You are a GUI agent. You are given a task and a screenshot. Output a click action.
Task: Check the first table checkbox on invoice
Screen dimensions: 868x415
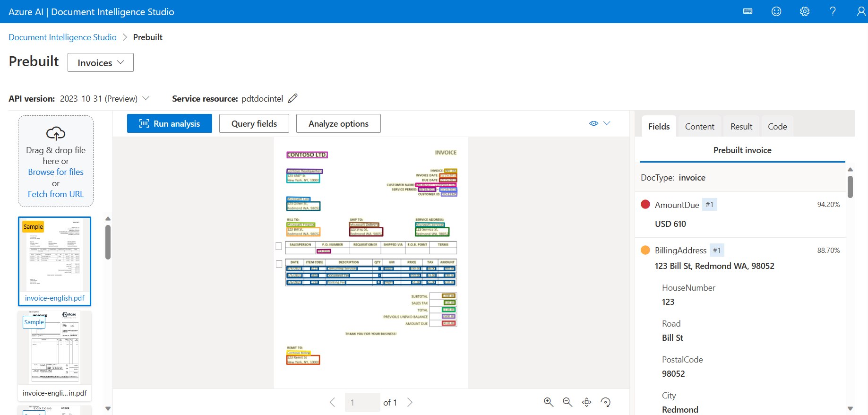pos(279,246)
